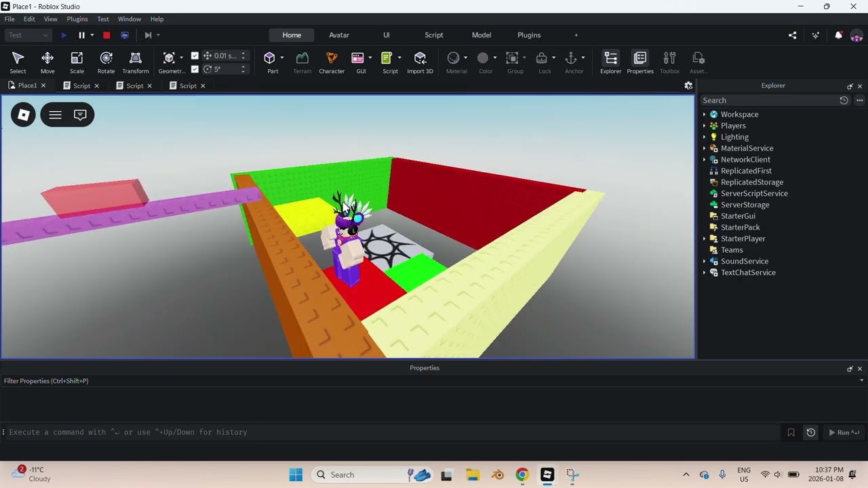Expand the SoundService node
This screenshot has width=868, height=488.
[x=704, y=262]
